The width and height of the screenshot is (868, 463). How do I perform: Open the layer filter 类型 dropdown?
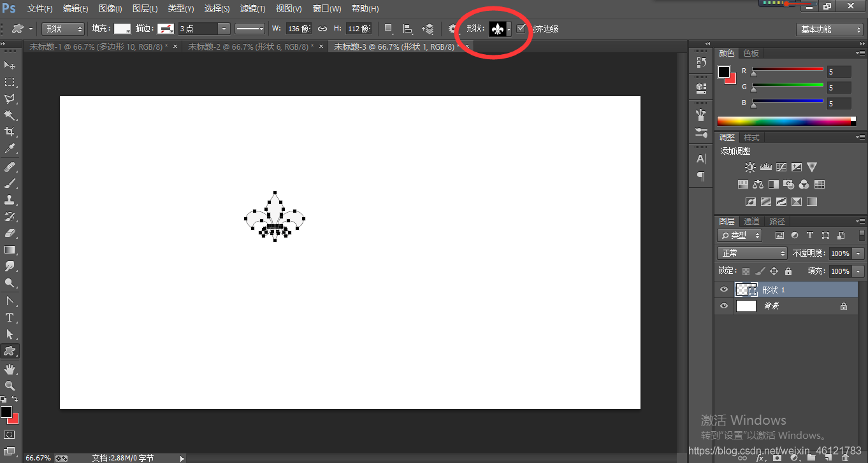739,236
